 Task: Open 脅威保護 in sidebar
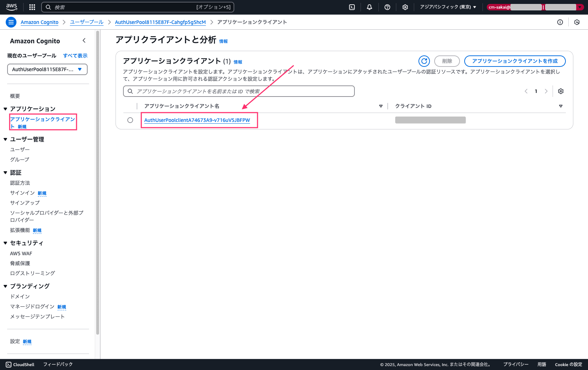coord(20,263)
